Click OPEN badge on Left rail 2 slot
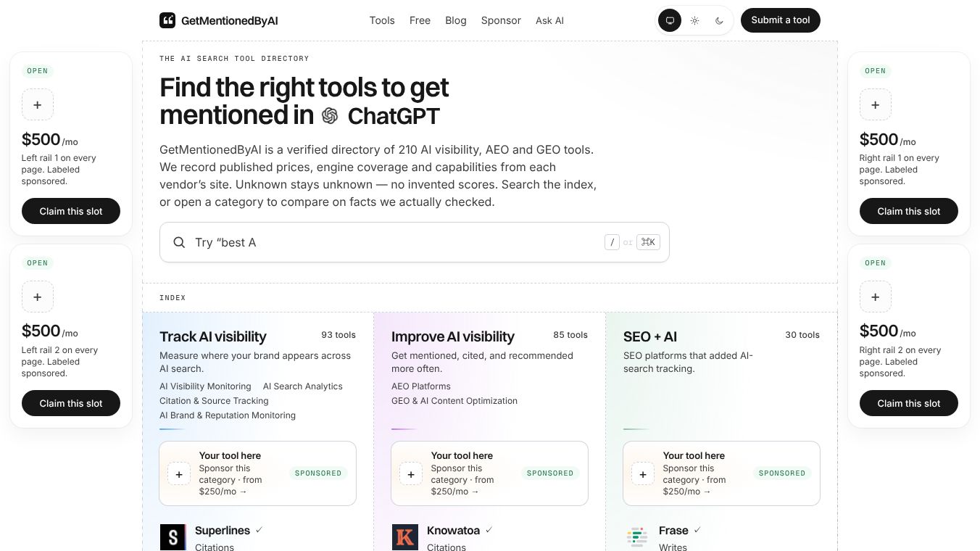The width and height of the screenshot is (980, 551). [38, 263]
